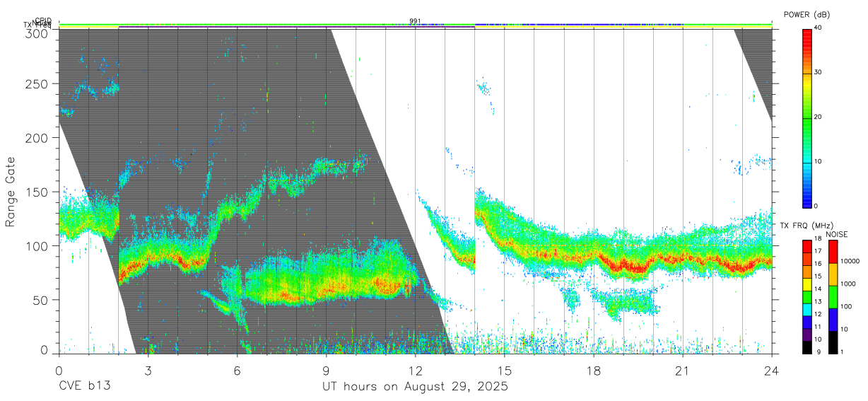The image size is (868, 401).
Task: Select the 30 label on the power scale
Action: 819,73
